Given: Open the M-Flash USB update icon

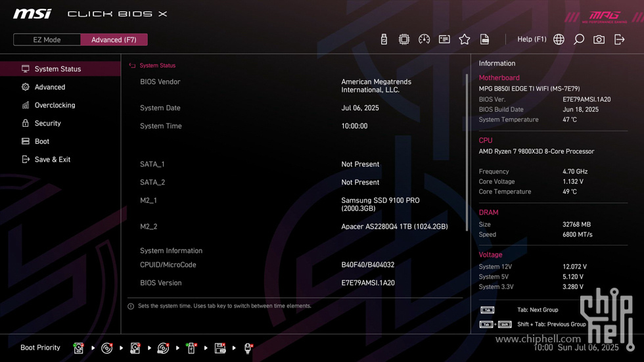Looking at the screenshot, I should pyautogui.click(x=384, y=39).
